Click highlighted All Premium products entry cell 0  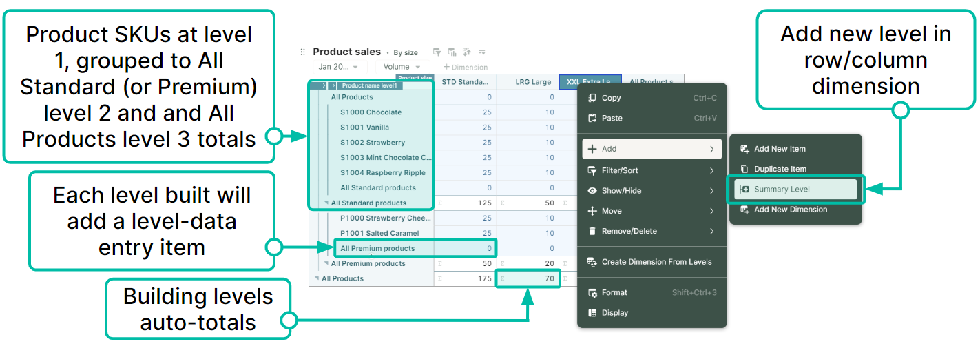[466, 249]
